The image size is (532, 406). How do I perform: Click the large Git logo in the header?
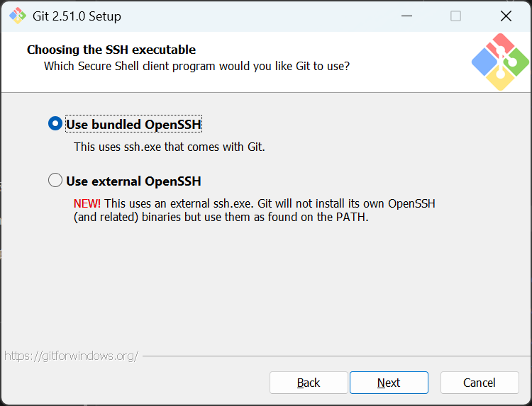tap(500, 62)
